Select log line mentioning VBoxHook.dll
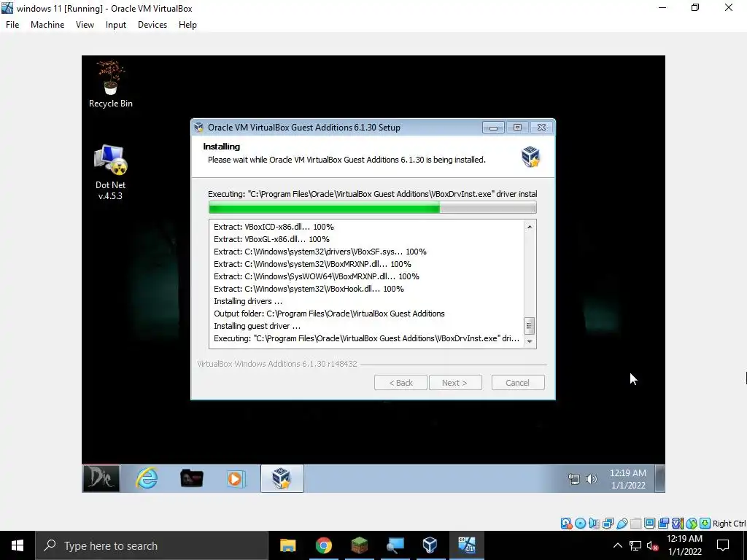Screen dimensions: 747x560 (x=309, y=289)
